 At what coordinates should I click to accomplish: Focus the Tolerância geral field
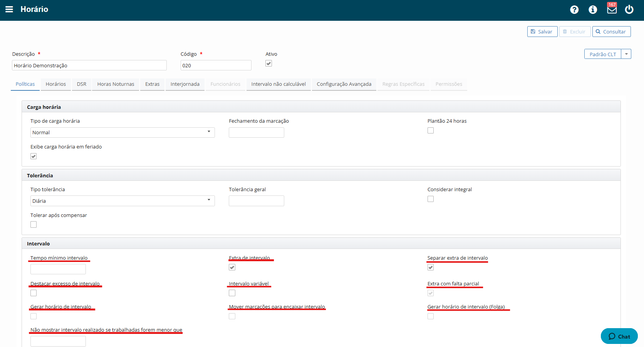(x=257, y=201)
